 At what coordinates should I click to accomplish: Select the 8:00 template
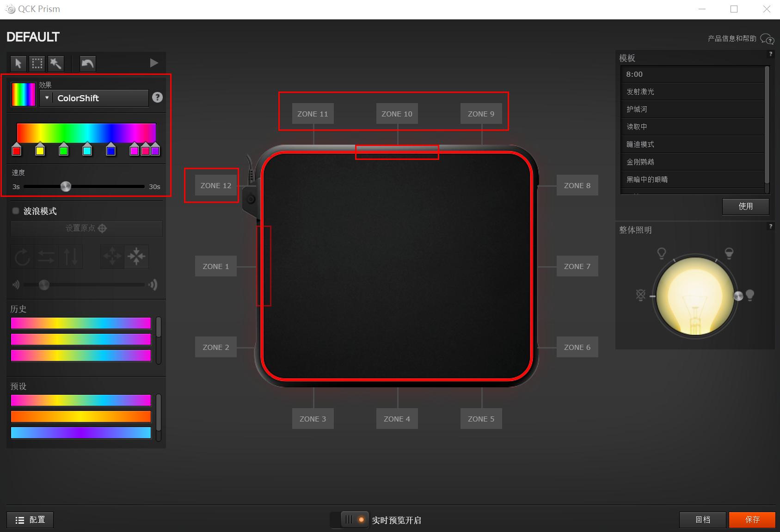tap(692, 74)
